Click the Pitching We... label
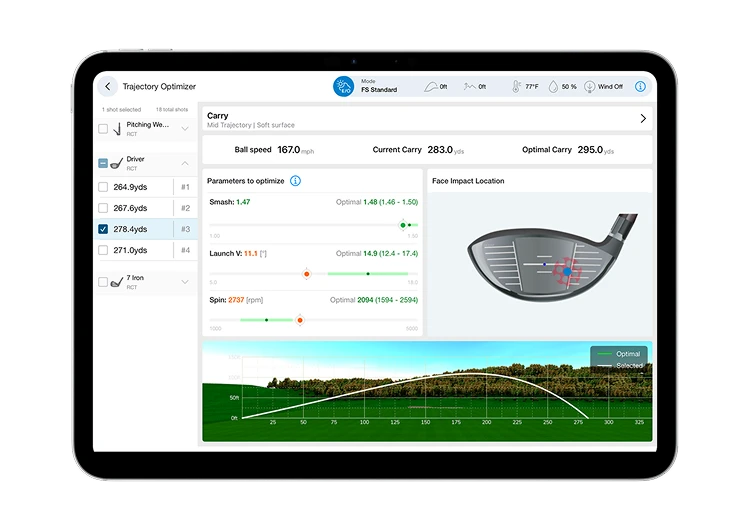Image resolution: width=750 pixels, height=530 pixels. 148,124
